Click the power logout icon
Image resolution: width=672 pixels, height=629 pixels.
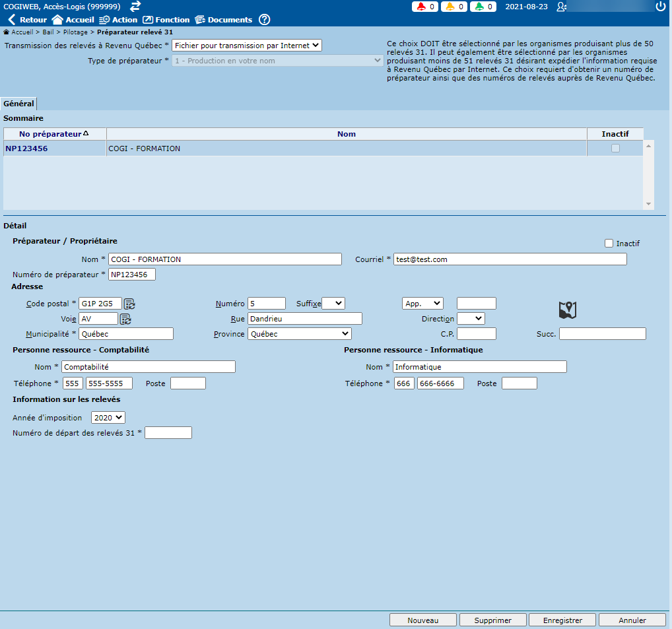coord(661,7)
